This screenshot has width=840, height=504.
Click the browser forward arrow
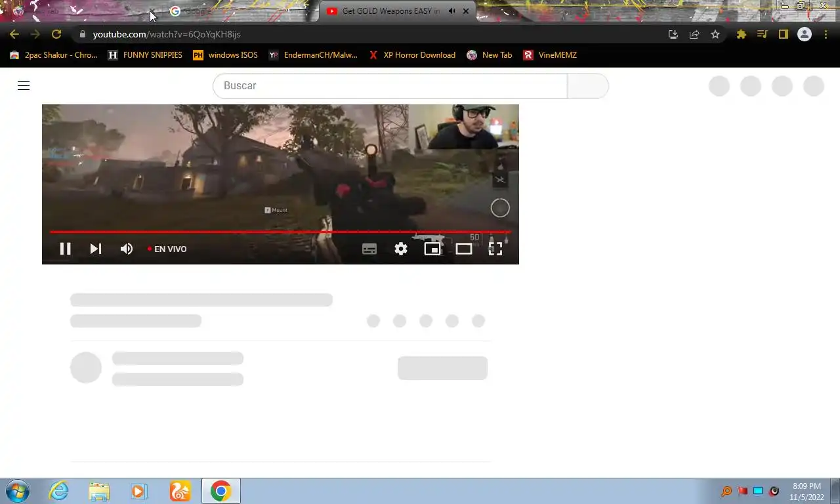pyautogui.click(x=35, y=34)
